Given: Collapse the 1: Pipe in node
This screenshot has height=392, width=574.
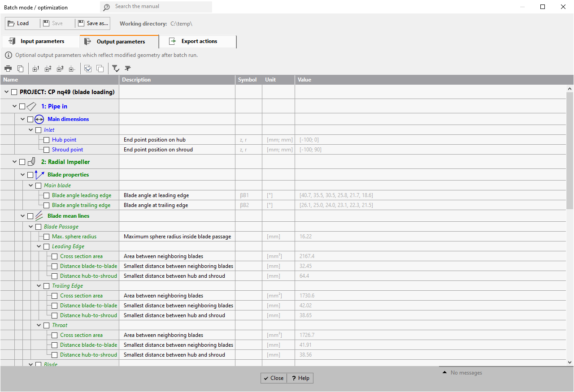Looking at the screenshot, I should 15,106.
